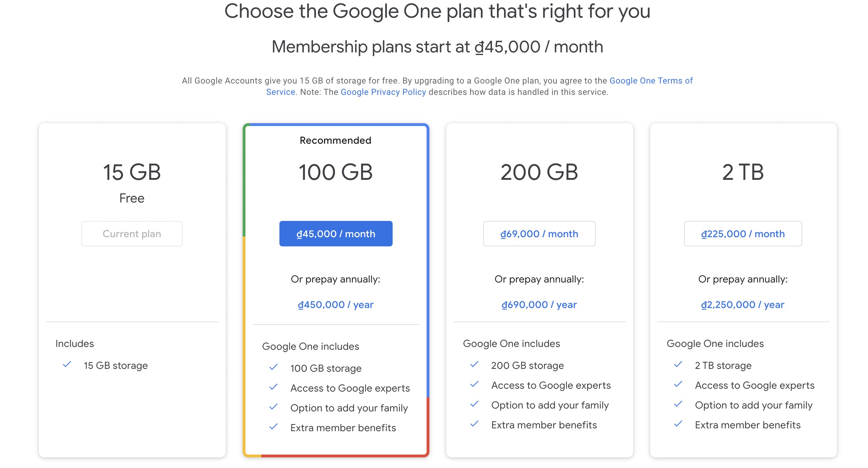Click the checkmark beside 15 GB storage
Screen dimensions: 868x468
(x=67, y=364)
